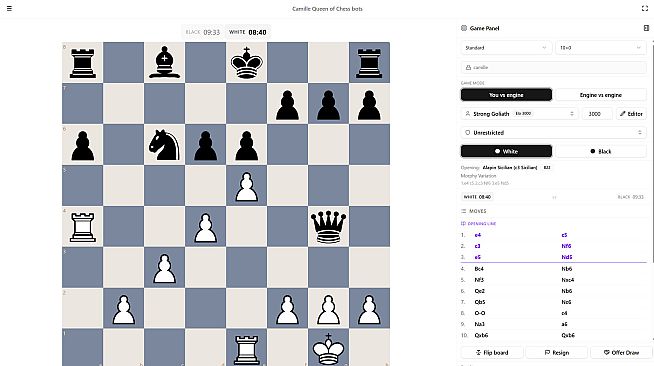This screenshot has width=654, height=366.
Task: Select the white pawn on h2
Action: pyautogui.click(x=369, y=310)
